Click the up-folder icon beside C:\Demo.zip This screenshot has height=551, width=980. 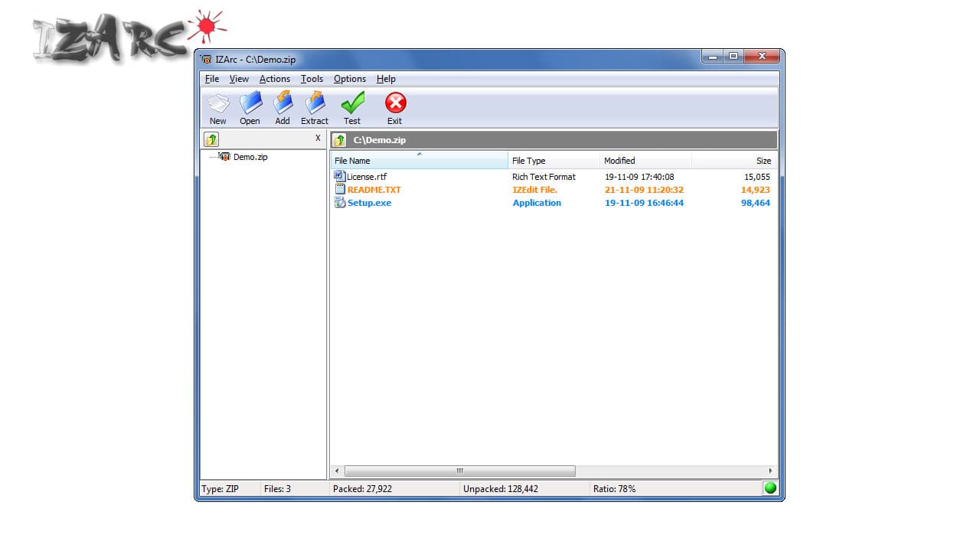340,139
